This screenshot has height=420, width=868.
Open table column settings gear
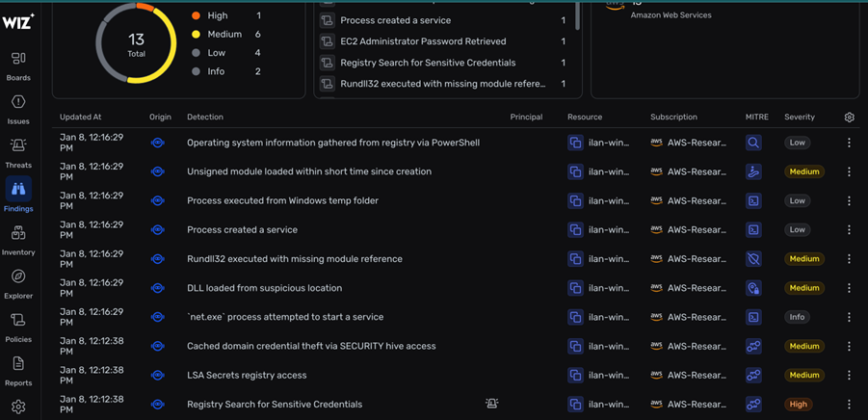point(849,118)
